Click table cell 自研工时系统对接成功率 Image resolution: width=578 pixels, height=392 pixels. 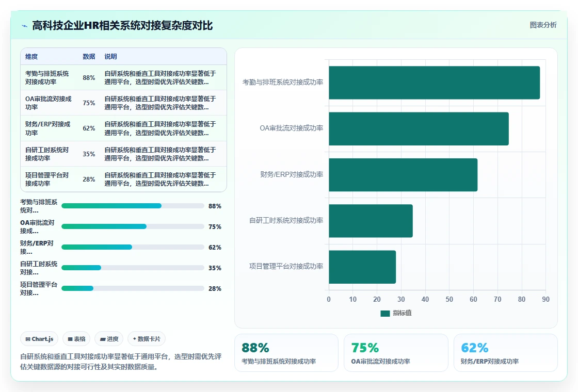(x=47, y=154)
